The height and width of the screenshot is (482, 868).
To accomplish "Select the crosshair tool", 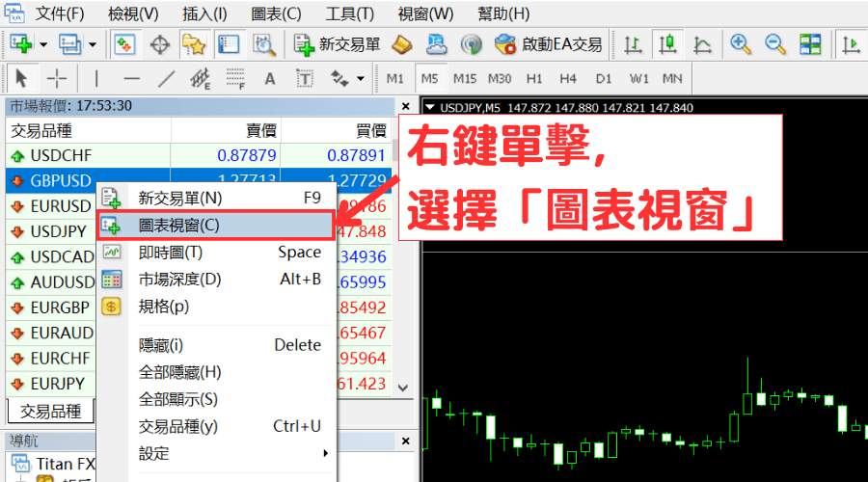I will (57, 79).
